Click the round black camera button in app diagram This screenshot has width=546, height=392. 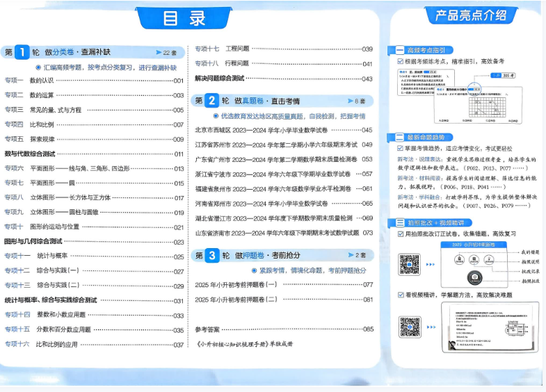[474, 277]
